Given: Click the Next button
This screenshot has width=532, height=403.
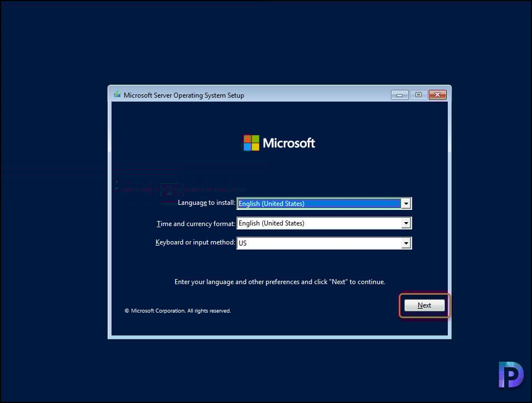Looking at the screenshot, I should [424, 305].
